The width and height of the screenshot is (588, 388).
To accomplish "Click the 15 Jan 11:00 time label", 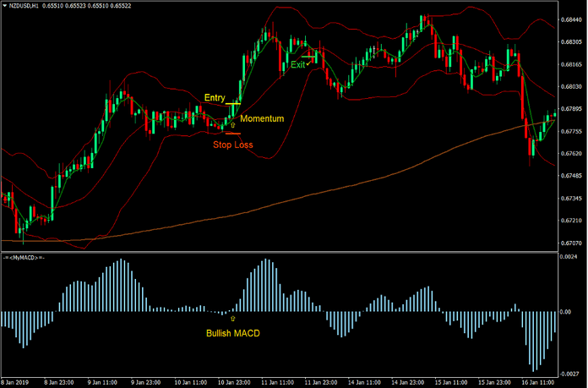I will click(x=451, y=382).
